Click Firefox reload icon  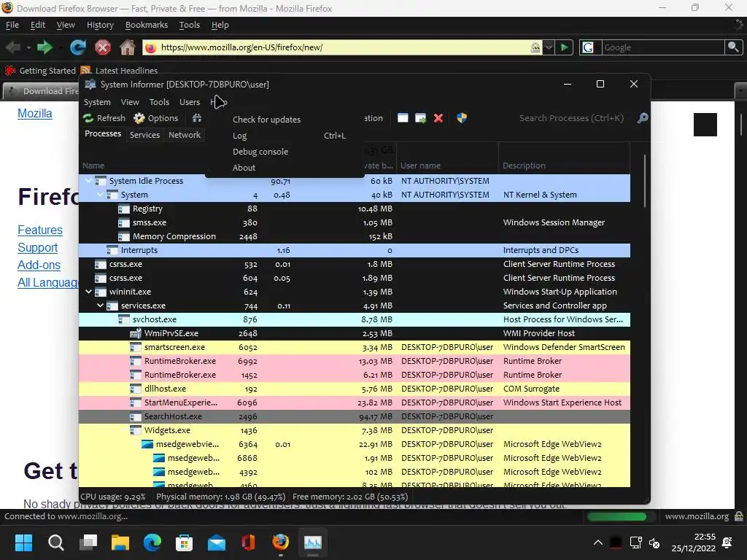point(77,47)
